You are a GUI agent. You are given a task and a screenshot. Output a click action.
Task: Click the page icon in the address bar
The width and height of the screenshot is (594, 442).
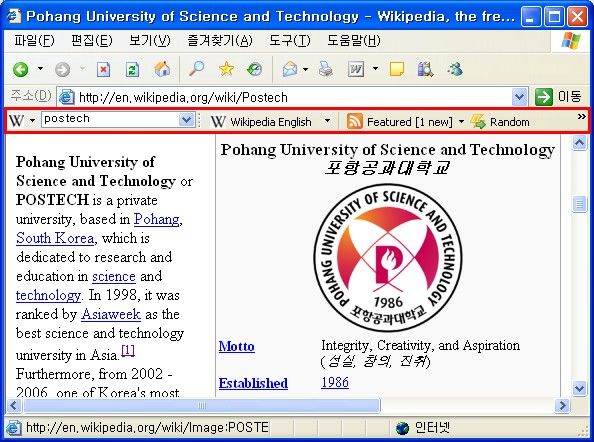click(x=67, y=97)
